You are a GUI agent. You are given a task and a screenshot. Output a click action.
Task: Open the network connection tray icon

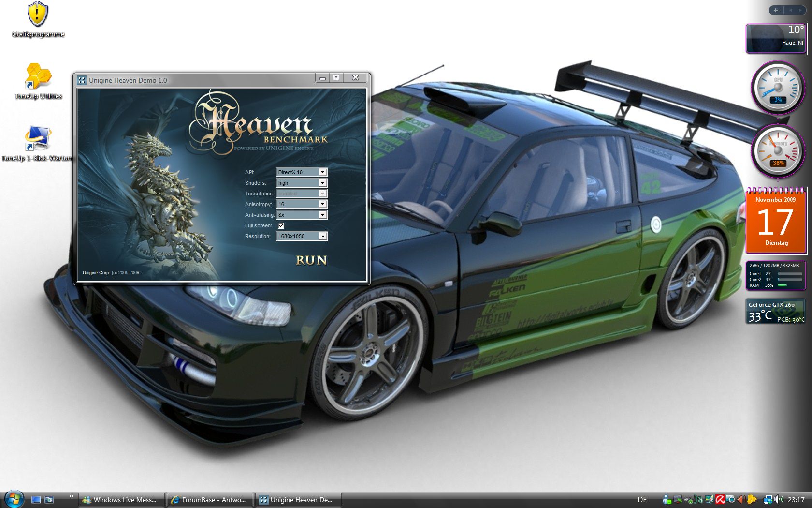768,500
